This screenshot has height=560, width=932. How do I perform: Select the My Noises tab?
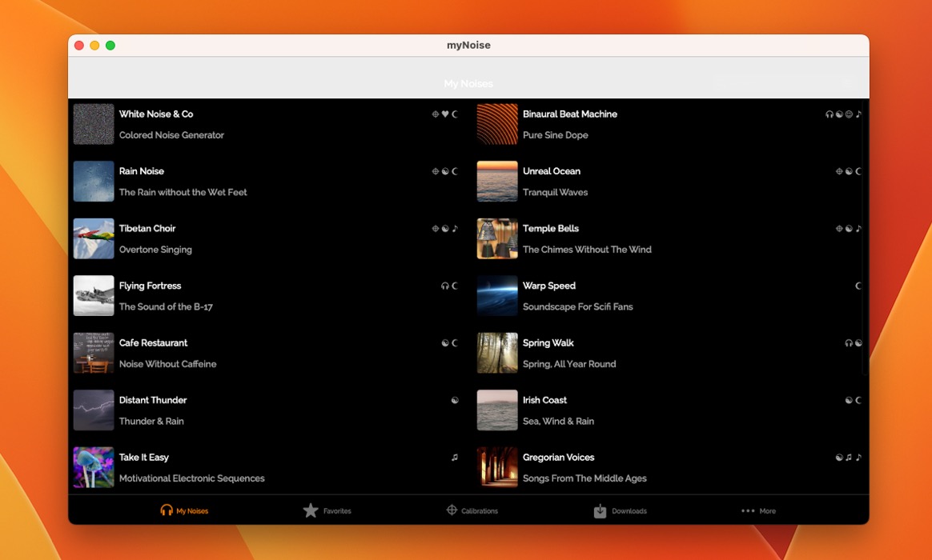point(184,510)
